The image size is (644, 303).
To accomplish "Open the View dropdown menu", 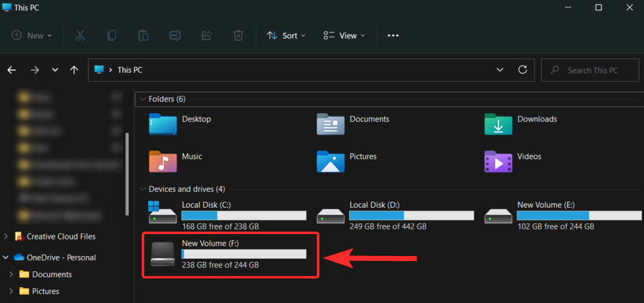I will tap(344, 35).
